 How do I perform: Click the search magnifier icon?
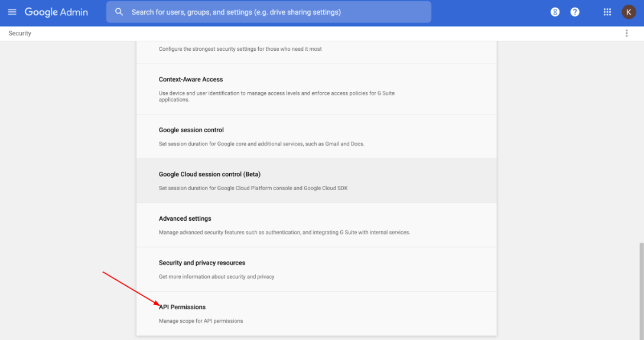[x=119, y=12]
